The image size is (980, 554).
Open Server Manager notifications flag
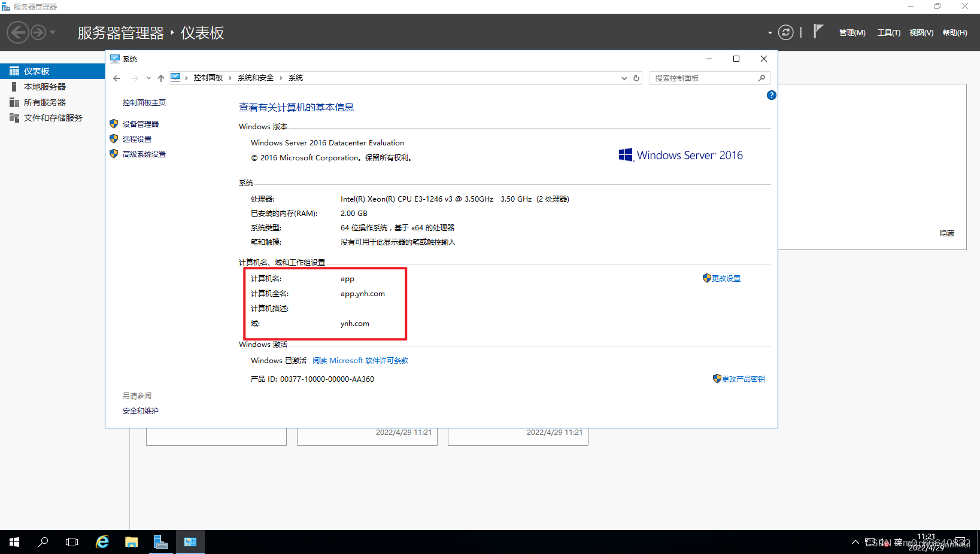[x=818, y=32]
